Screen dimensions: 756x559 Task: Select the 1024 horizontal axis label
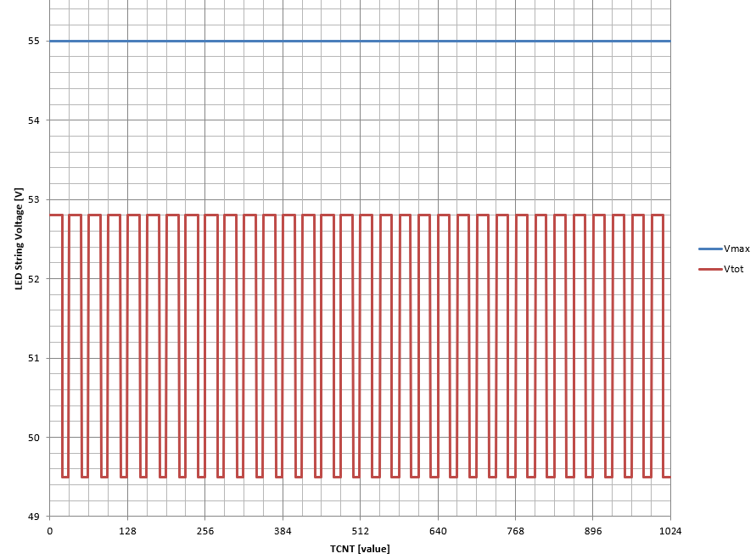pyautogui.click(x=670, y=531)
